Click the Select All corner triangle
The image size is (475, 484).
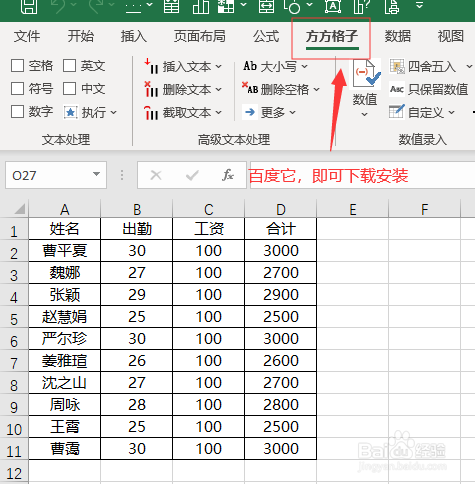[20, 209]
